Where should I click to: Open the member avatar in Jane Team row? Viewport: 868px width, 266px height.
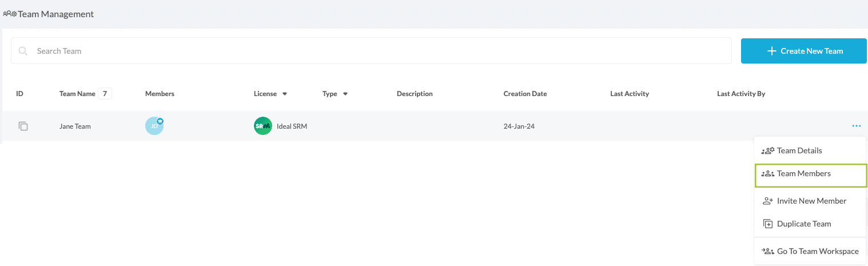[x=153, y=127]
